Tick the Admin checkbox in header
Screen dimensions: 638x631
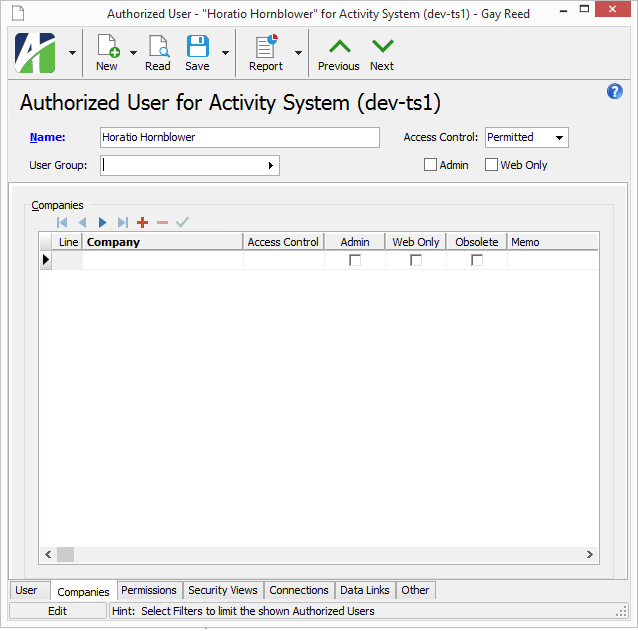[430, 165]
